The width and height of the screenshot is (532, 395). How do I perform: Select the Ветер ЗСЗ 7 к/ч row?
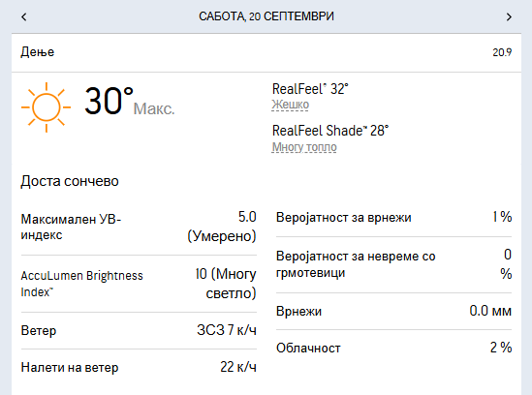[x=139, y=330]
